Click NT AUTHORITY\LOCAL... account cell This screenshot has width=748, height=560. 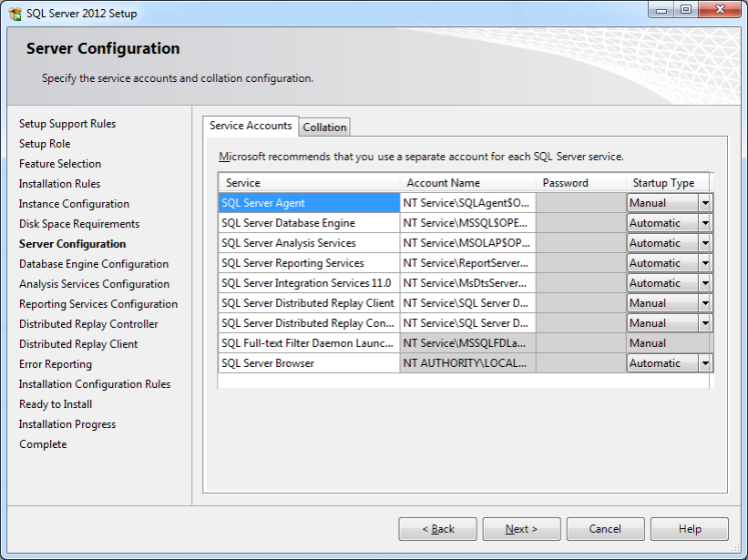[468, 363]
